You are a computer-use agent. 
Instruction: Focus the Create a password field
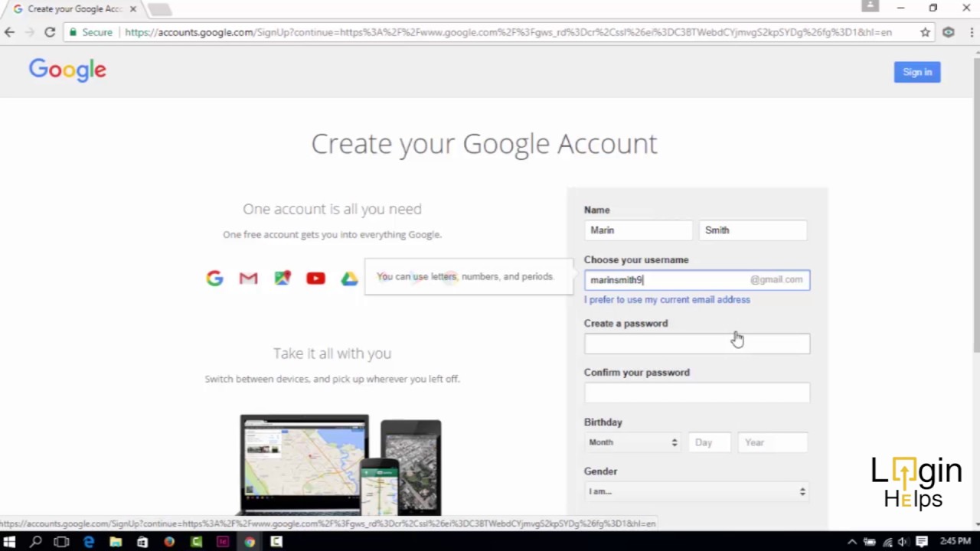coord(697,344)
